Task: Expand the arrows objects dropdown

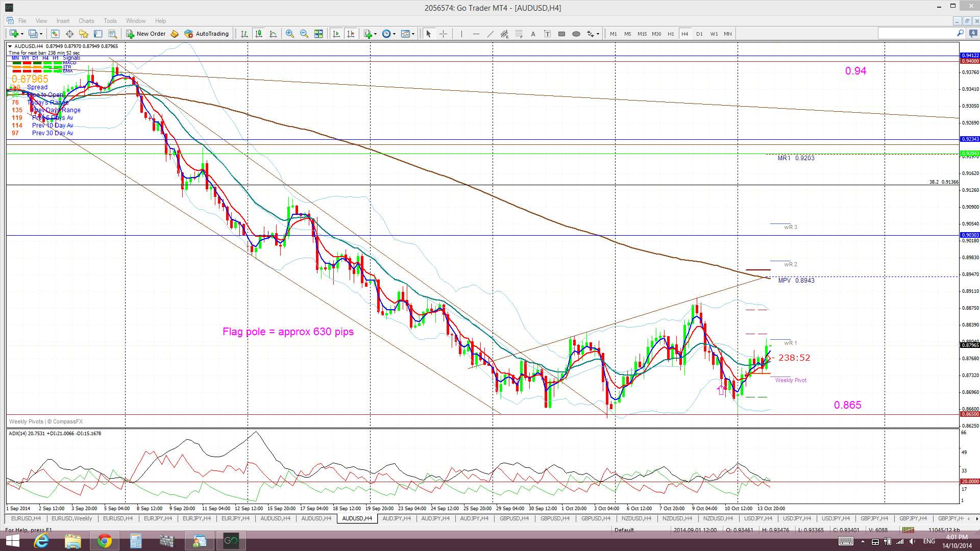Action: click(598, 34)
